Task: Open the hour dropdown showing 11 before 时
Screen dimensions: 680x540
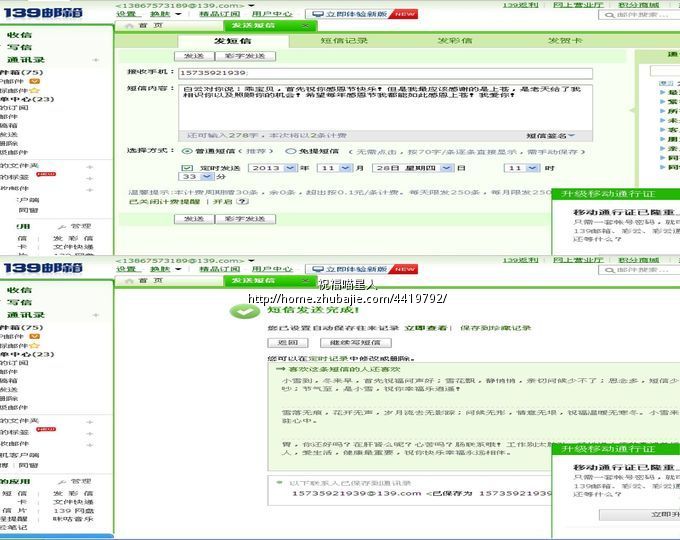Action: click(x=522, y=168)
